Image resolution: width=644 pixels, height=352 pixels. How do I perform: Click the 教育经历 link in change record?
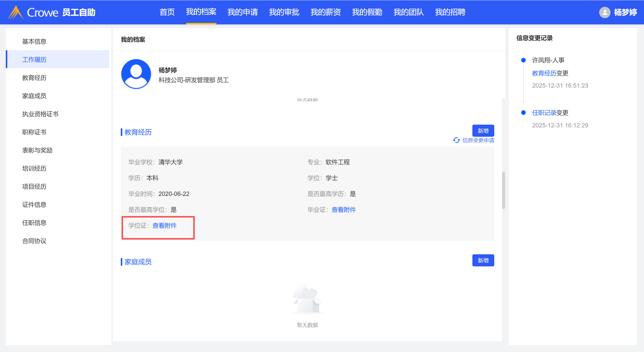544,73
